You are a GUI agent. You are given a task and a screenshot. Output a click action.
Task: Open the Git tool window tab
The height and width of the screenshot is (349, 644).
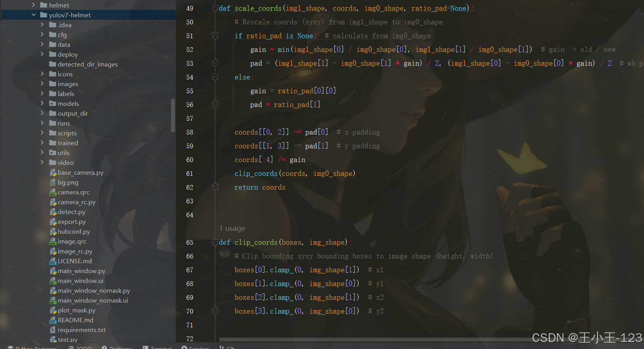click(226, 347)
